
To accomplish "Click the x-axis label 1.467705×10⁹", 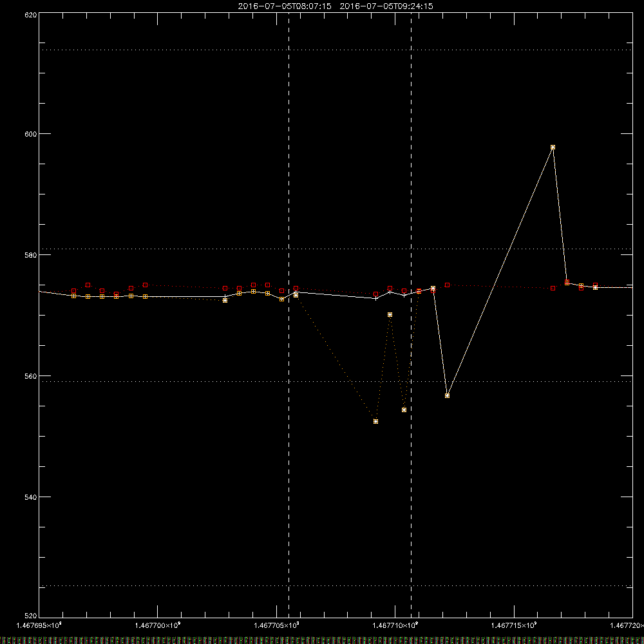I will [x=276, y=625].
